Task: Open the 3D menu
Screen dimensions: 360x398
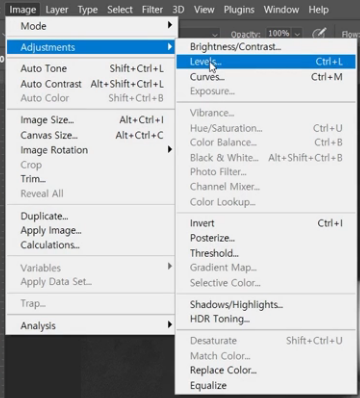Action: point(178,10)
